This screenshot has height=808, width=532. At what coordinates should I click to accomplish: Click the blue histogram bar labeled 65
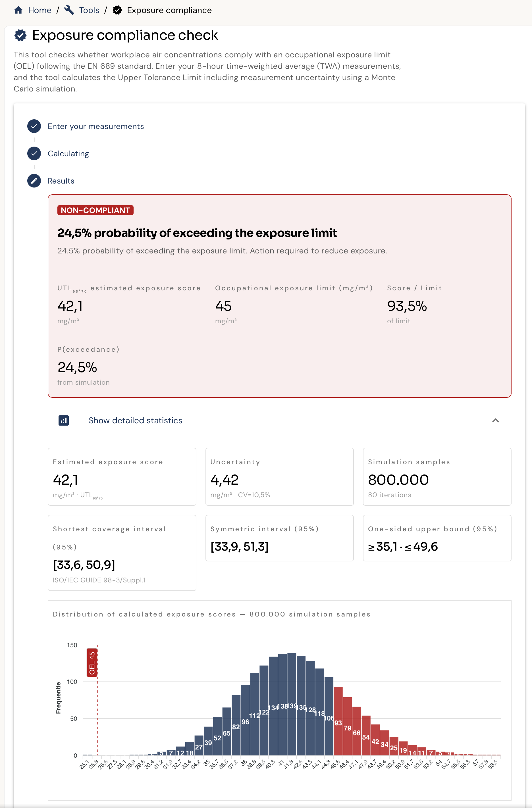pos(227,731)
